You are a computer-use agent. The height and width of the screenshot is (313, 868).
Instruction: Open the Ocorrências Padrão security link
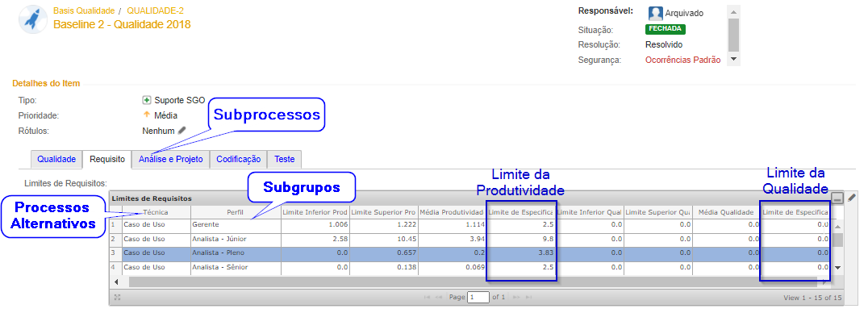[x=683, y=60]
